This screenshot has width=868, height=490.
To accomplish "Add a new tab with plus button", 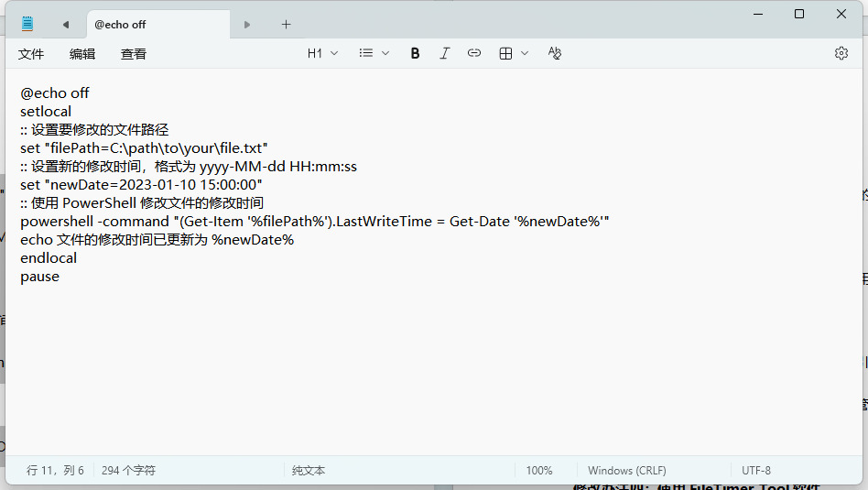I will (287, 25).
